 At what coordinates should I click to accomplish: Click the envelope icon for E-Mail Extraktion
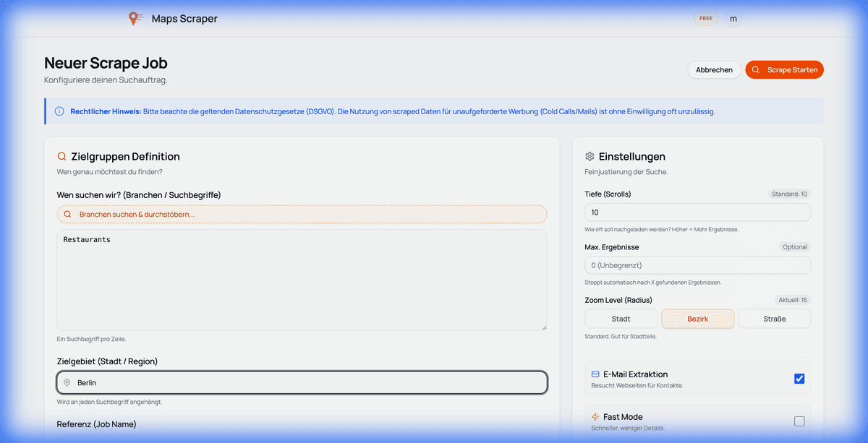click(x=595, y=374)
